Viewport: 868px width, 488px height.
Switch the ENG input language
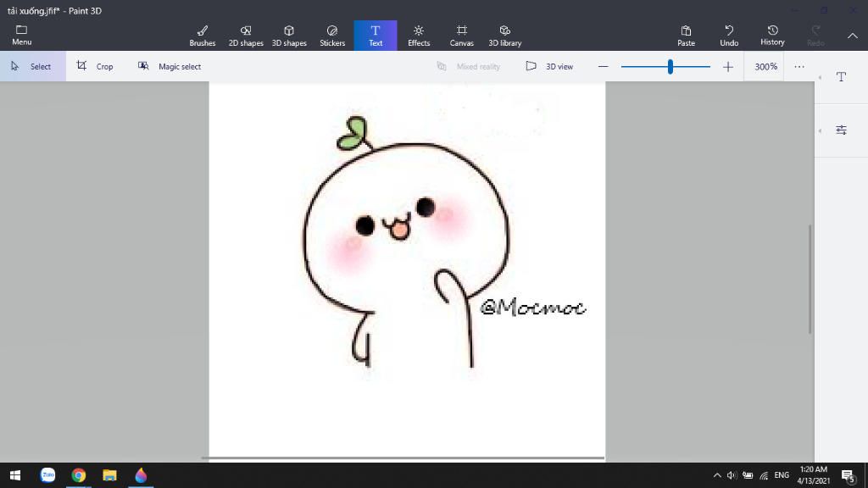(782, 475)
